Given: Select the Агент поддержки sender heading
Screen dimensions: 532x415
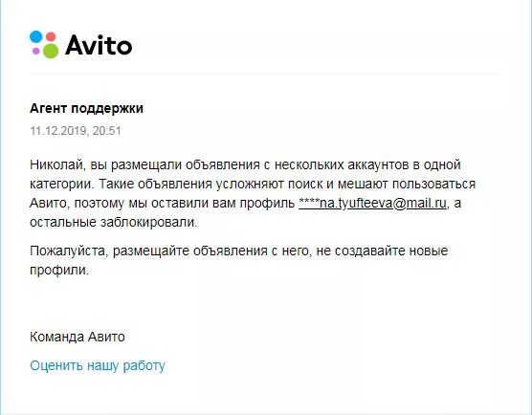Looking at the screenshot, I should (x=86, y=109).
